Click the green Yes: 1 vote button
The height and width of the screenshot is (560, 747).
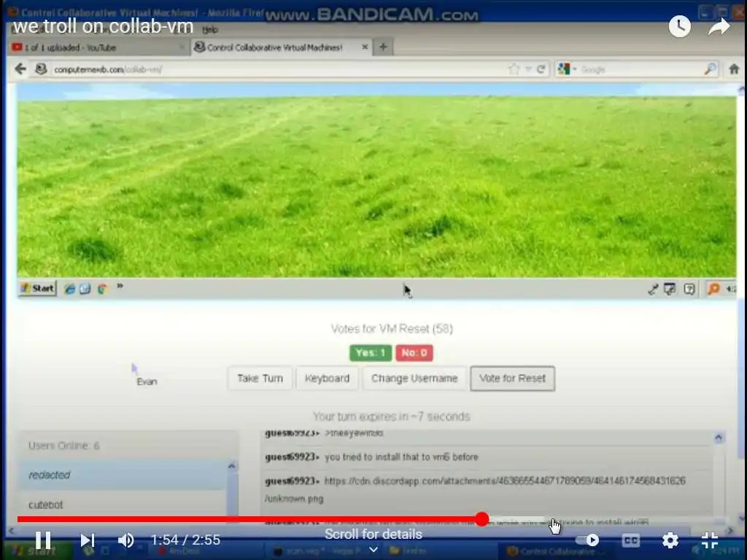point(371,353)
